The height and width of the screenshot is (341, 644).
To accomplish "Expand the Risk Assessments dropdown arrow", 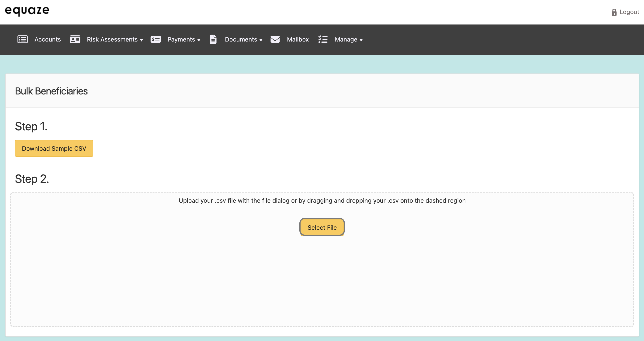I will coord(142,40).
